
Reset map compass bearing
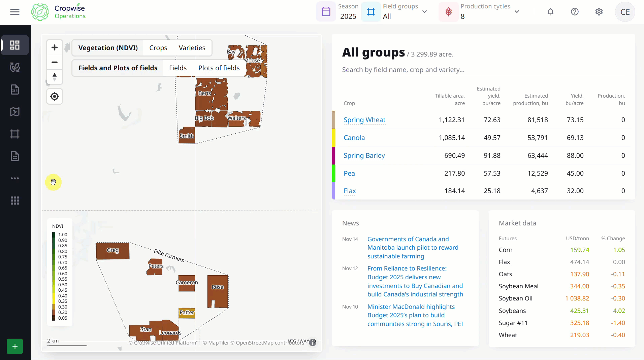pos(55,77)
